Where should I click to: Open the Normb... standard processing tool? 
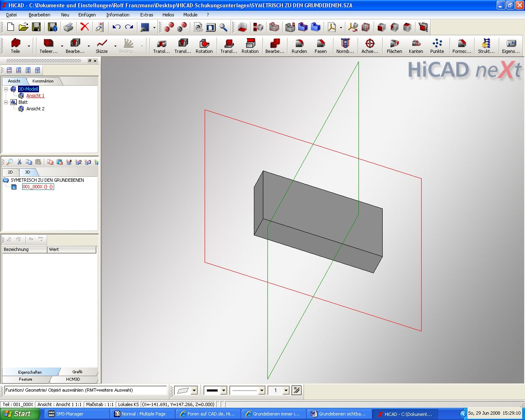(345, 46)
